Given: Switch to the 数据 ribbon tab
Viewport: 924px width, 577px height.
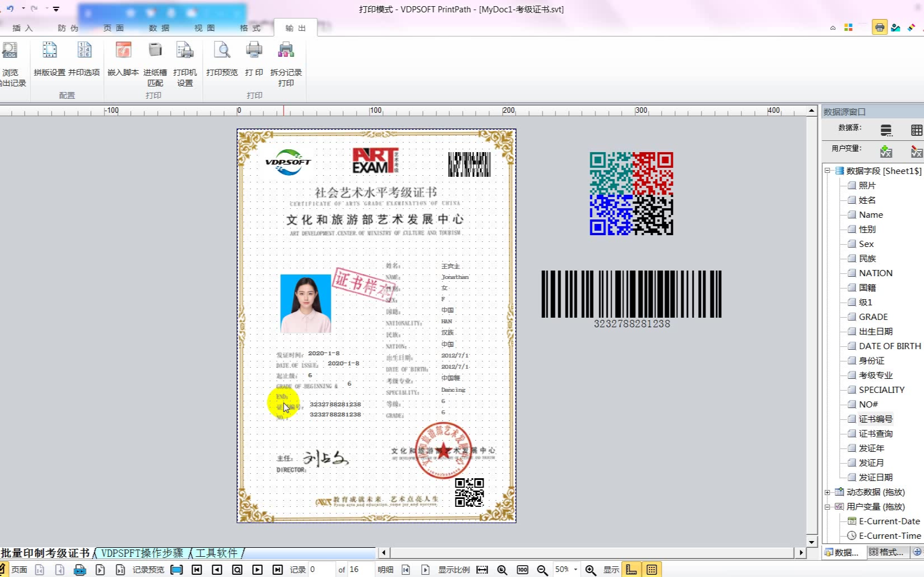Looking at the screenshot, I should click(x=159, y=28).
